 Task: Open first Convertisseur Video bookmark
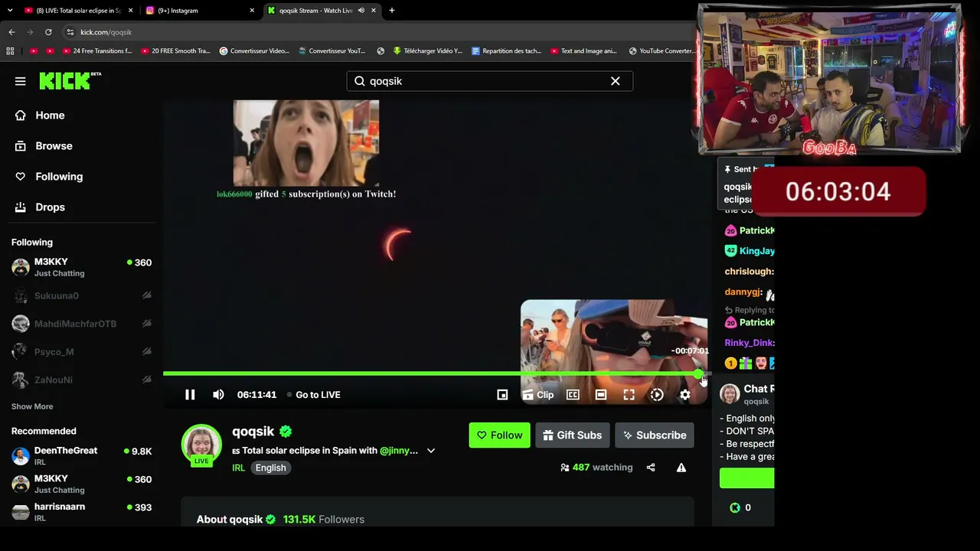pyautogui.click(x=254, y=51)
